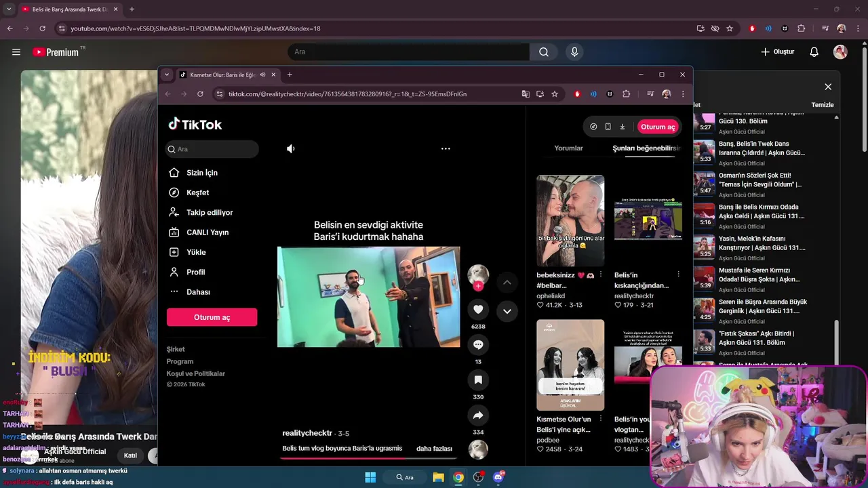
Task: Open YouTube notifications bell
Action: (814, 52)
